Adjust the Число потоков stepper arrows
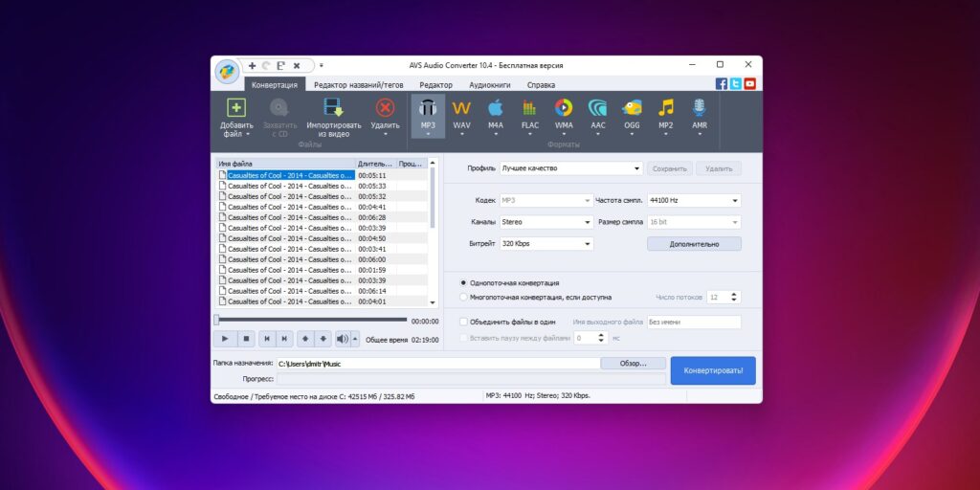The image size is (980, 490). pos(734,298)
